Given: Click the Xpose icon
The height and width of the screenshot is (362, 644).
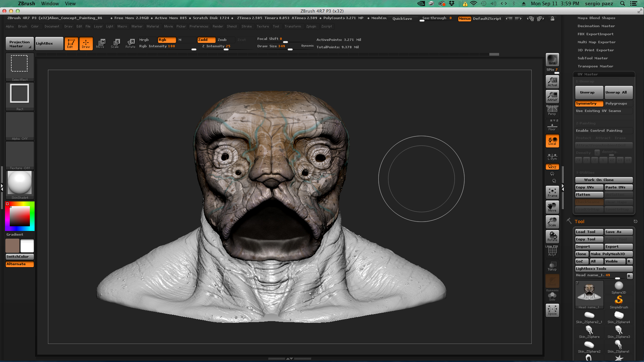Looking at the screenshot, I should click(x=552, y=310).
